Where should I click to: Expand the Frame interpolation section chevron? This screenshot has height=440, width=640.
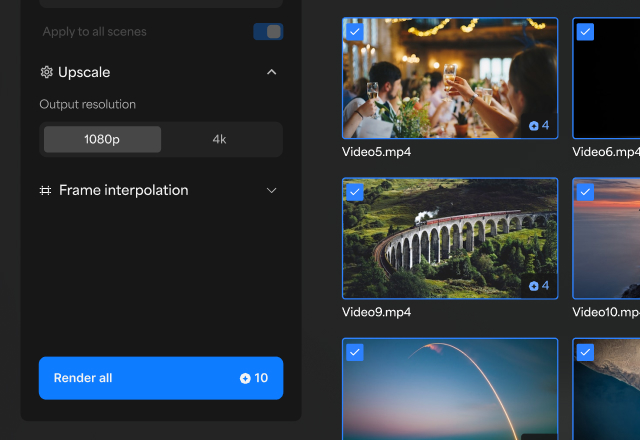pos(271,191)
